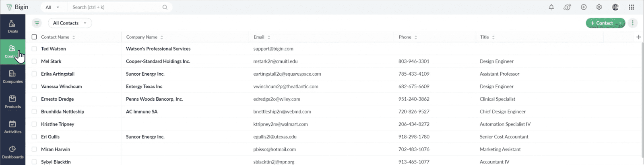This screenshot has width=644, height=165.
Task: Open the Activities module in sidebar
Action: 12,127
